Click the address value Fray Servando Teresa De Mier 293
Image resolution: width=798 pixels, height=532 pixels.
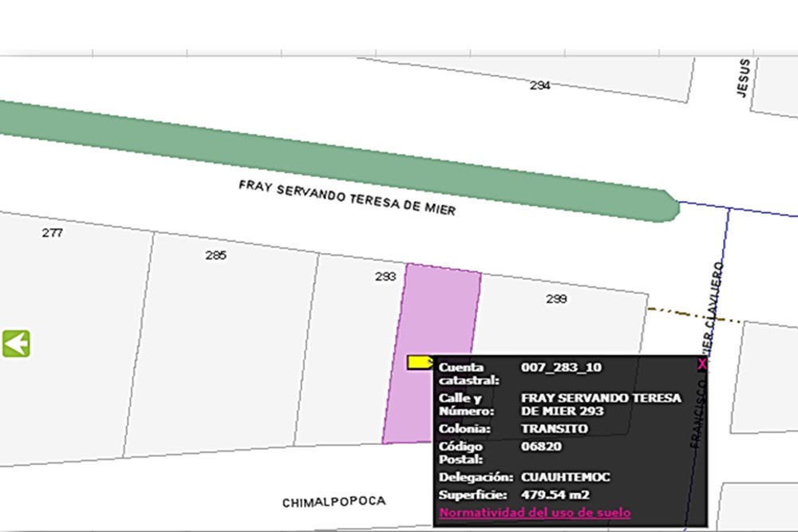click(x=601, y=404)
